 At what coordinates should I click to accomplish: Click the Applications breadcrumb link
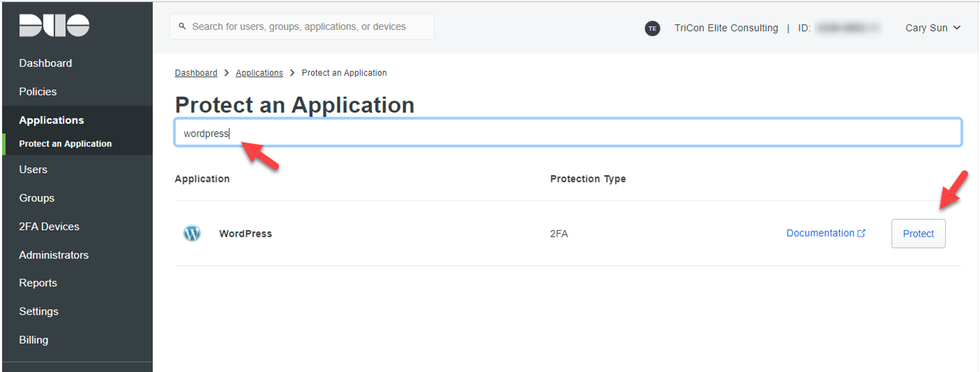pos(259,72)
